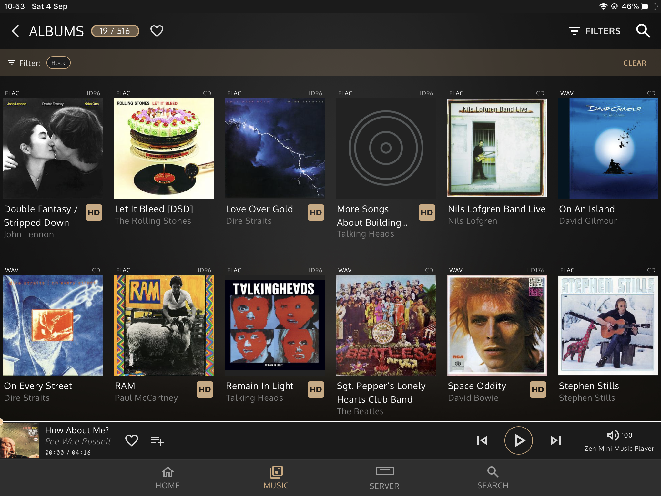The width and height of the screenshot is (661, 496).
Task: Select the Zen Mini Music Player output
Action: 619,448
